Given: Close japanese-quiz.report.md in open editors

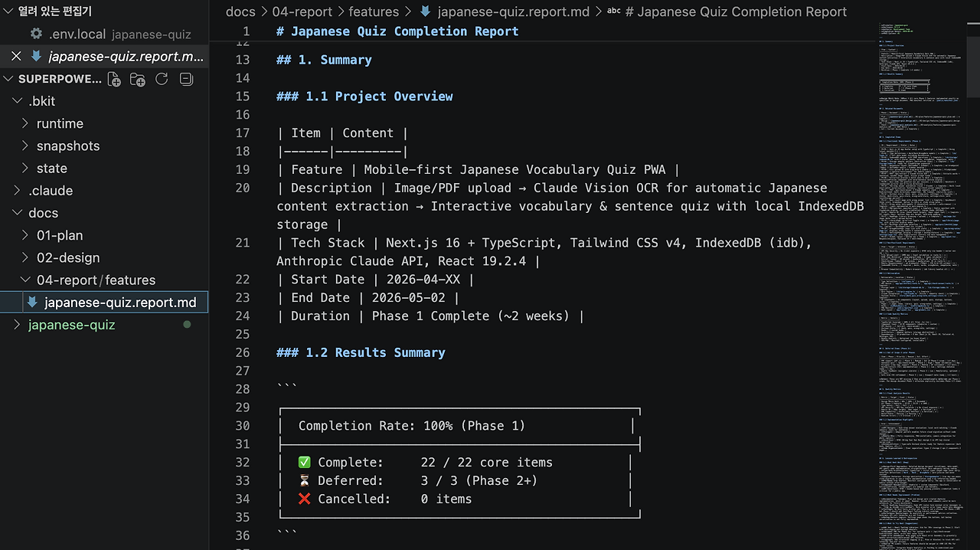Looking at the screenshot, I should tap(16, 56).
